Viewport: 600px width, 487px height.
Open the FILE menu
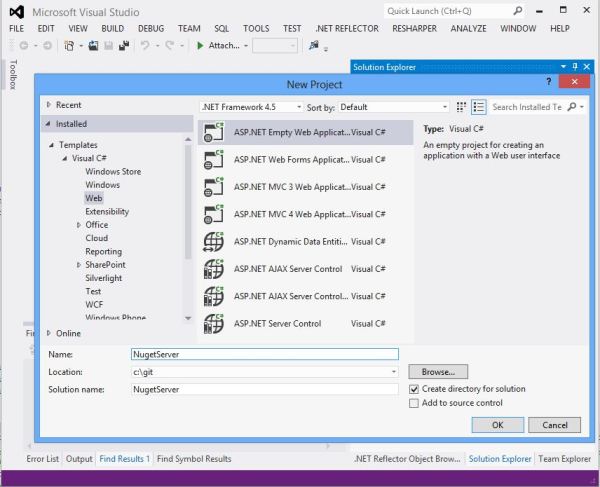pos(16,29)
